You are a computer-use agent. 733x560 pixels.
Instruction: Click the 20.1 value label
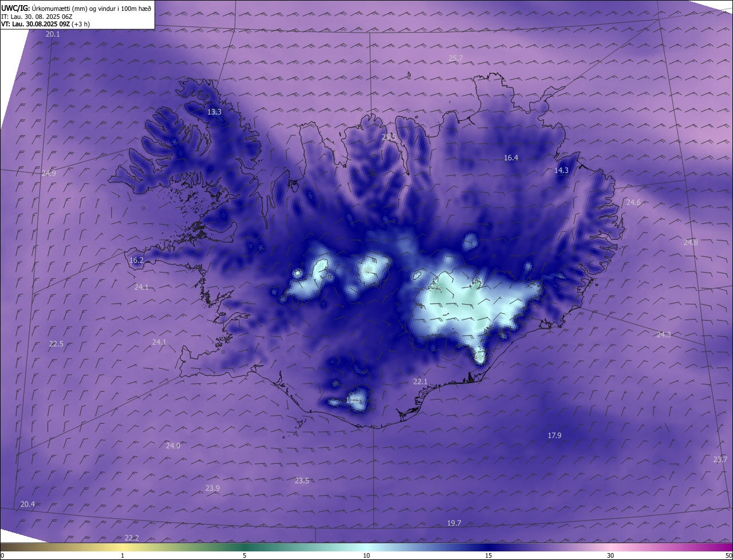click(53, 34)
